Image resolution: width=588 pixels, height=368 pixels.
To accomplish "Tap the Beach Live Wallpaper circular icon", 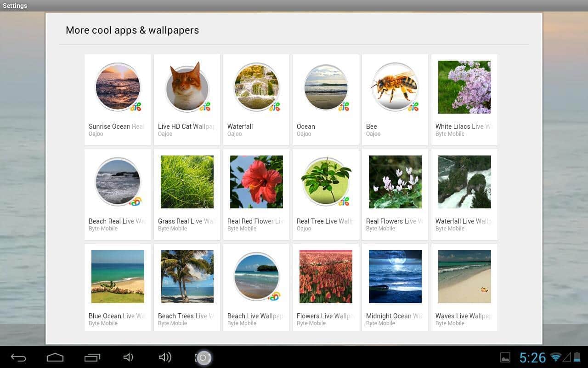I will pyautogui.click(x=256, y=277).
